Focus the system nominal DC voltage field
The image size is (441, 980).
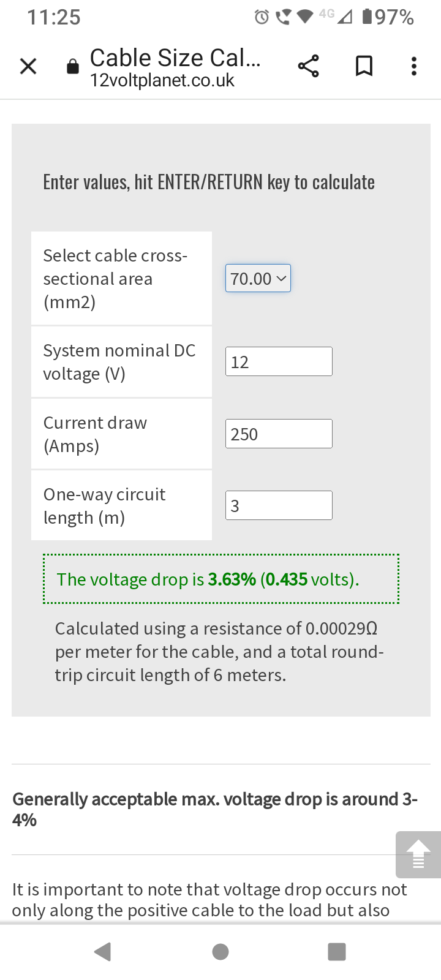(279, 361)
